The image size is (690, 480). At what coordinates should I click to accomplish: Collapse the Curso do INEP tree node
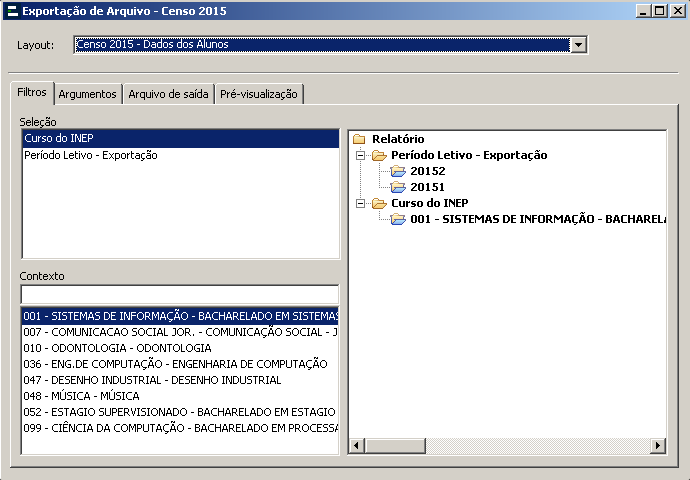tap(360, 203)
